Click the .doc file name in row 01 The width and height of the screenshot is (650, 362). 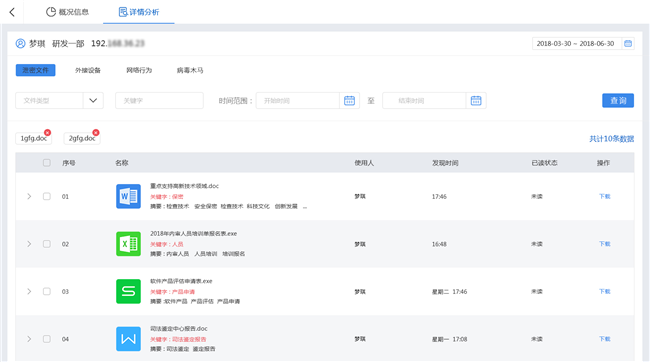pyautogui.click(x=184, y=186)
